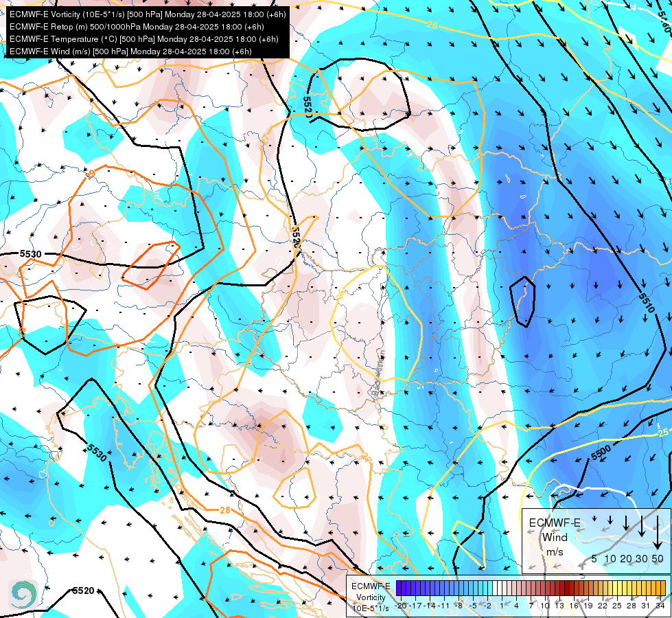Image resolution: width=672 pixels, height=618 pixels.
Task: Click the 'ECMWF-E Wind (m/s) [500 hPa]' header line
Action: tap(130, 51)
